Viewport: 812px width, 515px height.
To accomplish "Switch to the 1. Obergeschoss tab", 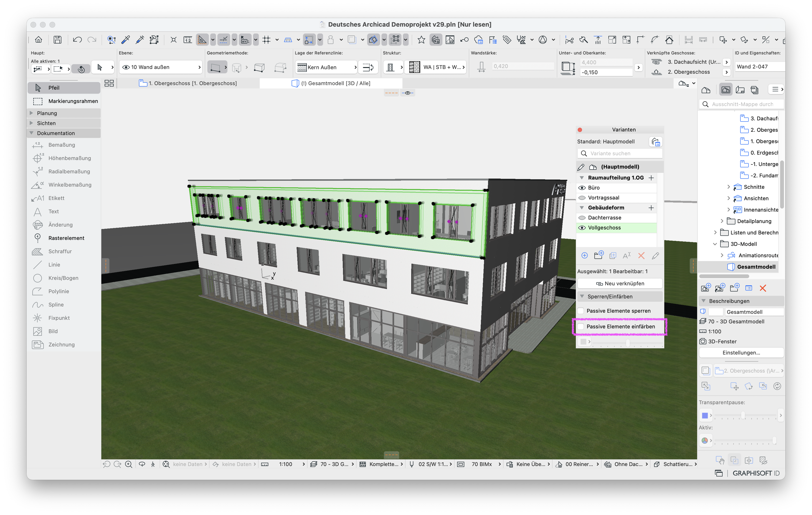I will tap(188, 83).
